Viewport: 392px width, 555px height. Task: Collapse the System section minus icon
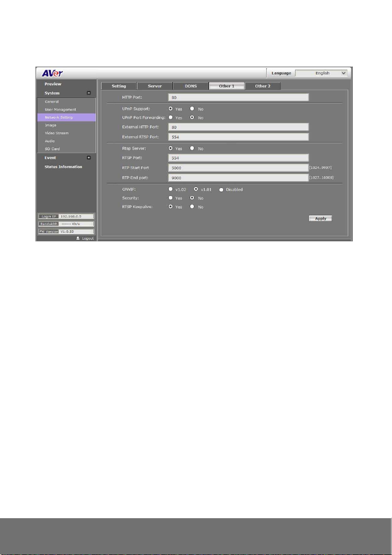coord(89,93)
